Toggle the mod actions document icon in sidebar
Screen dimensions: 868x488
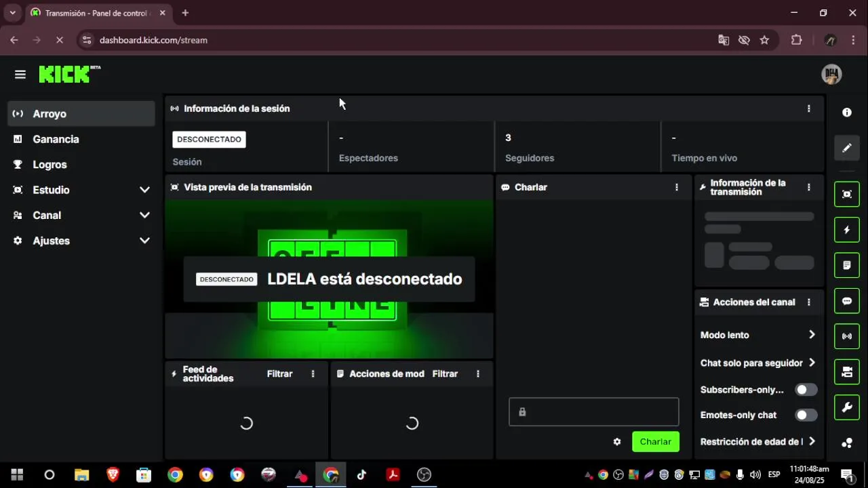click(x=847, y=265)
